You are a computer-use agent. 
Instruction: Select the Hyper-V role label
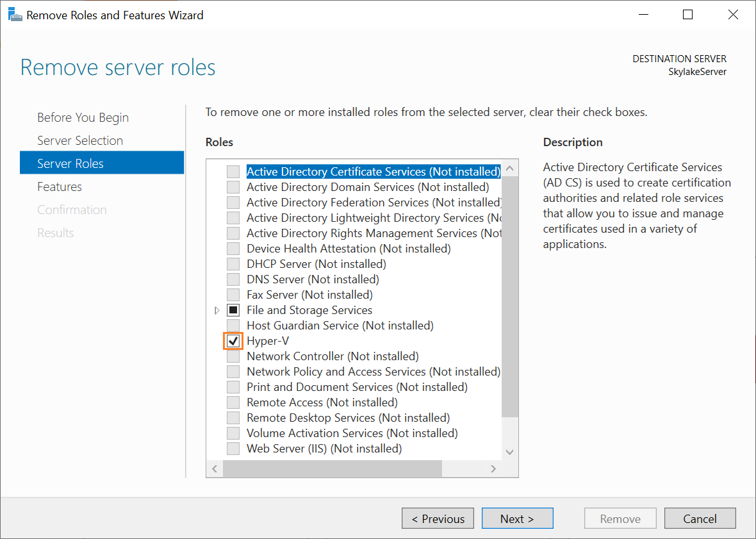coord(268,341)
